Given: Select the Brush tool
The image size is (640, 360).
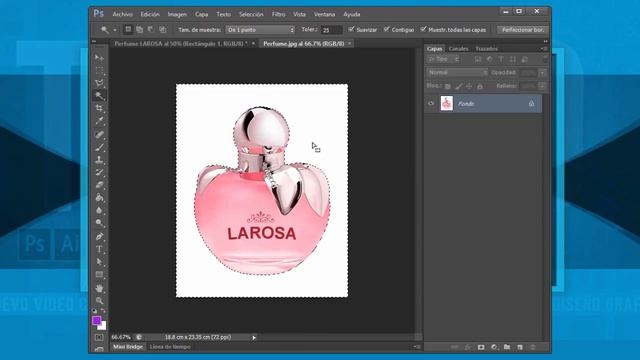Looking at the screenshot, I should [x=99, y=147].
